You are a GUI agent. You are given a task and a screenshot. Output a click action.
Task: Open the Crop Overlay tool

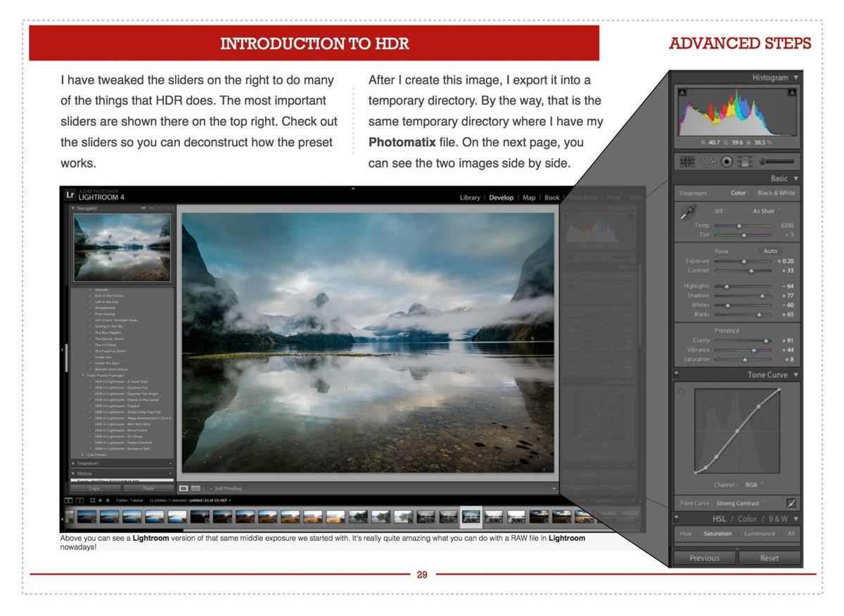(x=687, y=163)
